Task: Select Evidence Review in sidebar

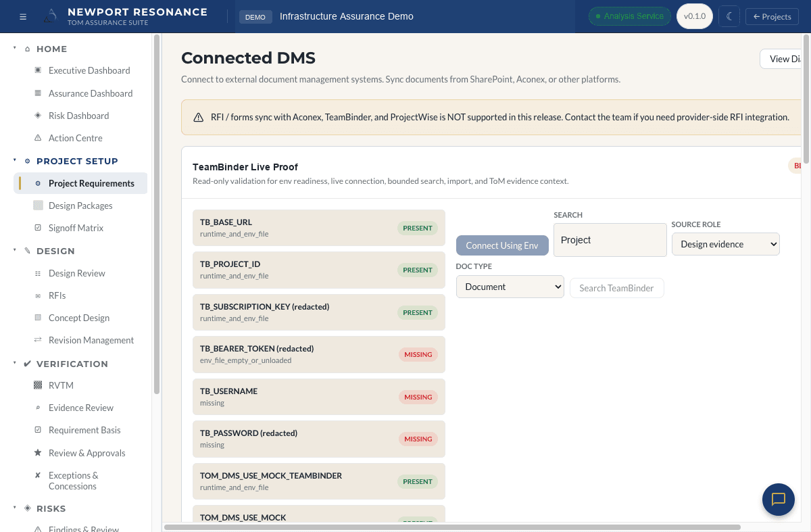Action: coord(81,408)
